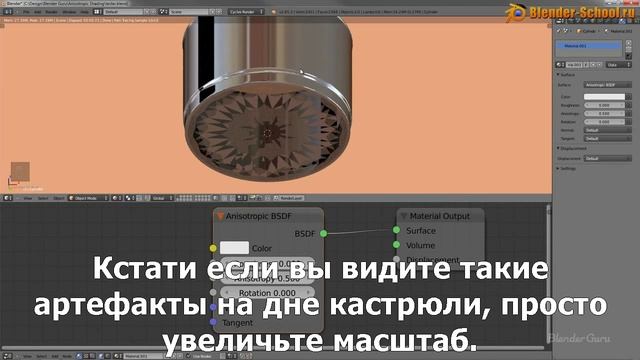Toggle the Use Nodes checkbox
The height and width of the screenshot is (360, 640).
click(189, 356)
